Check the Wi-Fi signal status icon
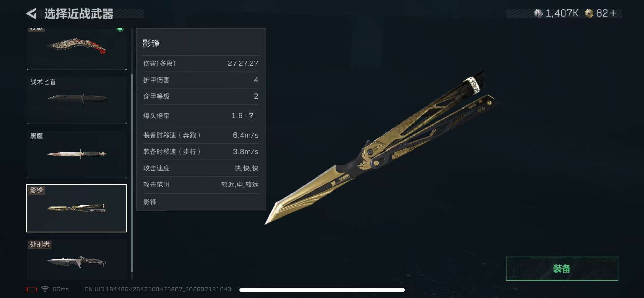Screen dimensions: 644x298 45,289
